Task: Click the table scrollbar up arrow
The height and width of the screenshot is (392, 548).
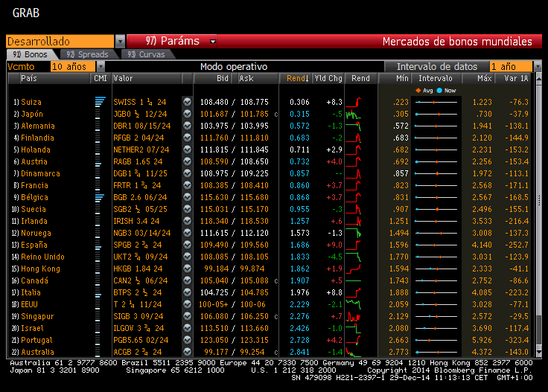Action: [x=538, y=79]
